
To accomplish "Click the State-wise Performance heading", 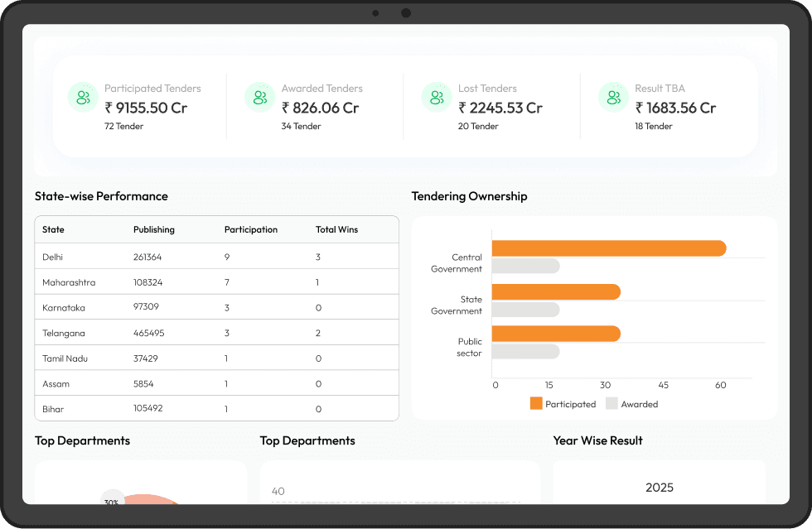I will 100,196.
